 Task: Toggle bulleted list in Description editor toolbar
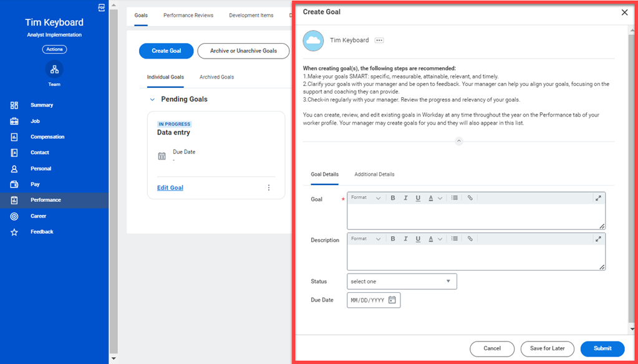pyautogui.click(x=455, y=239)
